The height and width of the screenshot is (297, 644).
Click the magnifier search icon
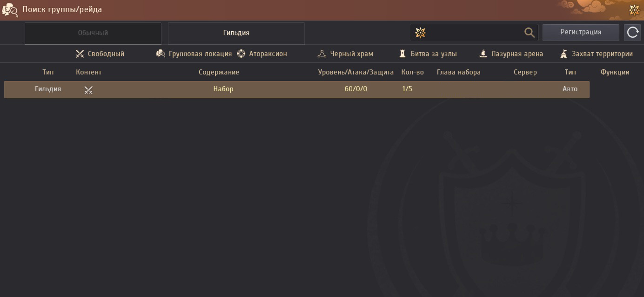tap(530, 33)
